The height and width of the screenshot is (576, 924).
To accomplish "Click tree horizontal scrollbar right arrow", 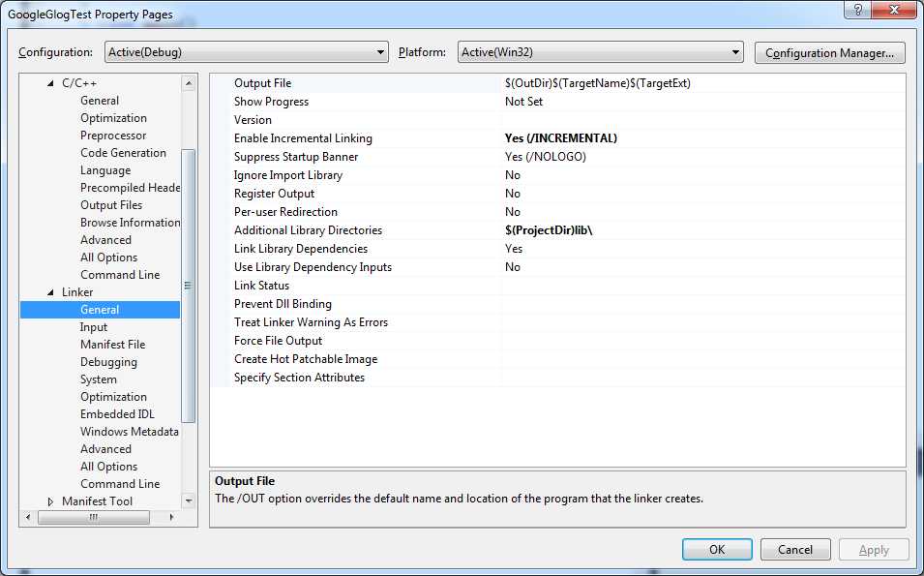I will tap(171, 517).
